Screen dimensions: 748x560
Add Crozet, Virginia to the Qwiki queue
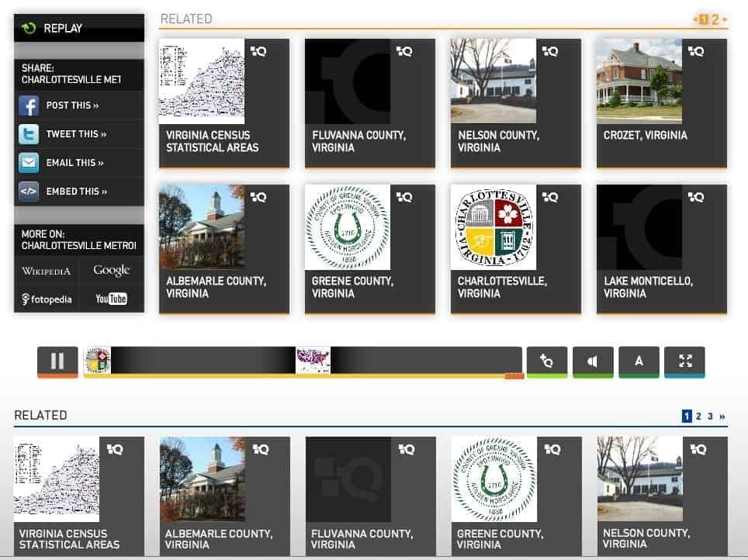[696, 51]
